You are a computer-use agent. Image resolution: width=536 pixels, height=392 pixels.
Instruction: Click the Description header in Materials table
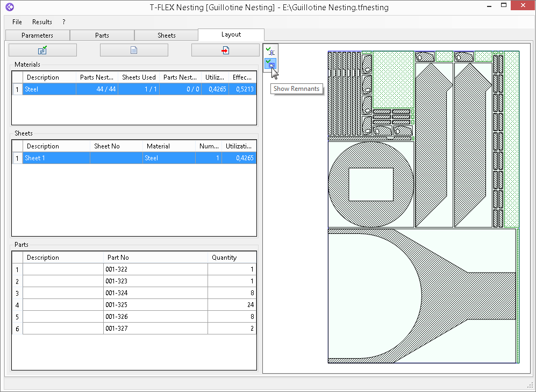point(49,77)
